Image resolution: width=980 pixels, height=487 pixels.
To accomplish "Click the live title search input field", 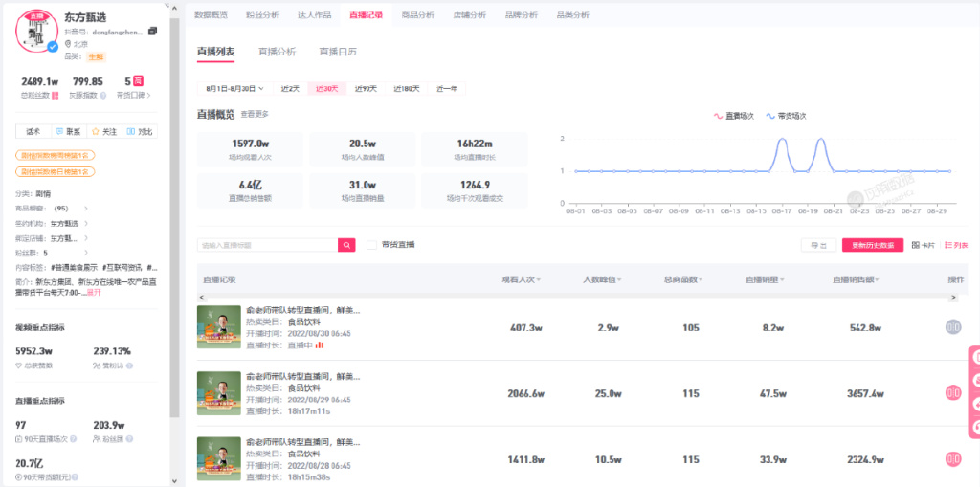I will (268, 244).
